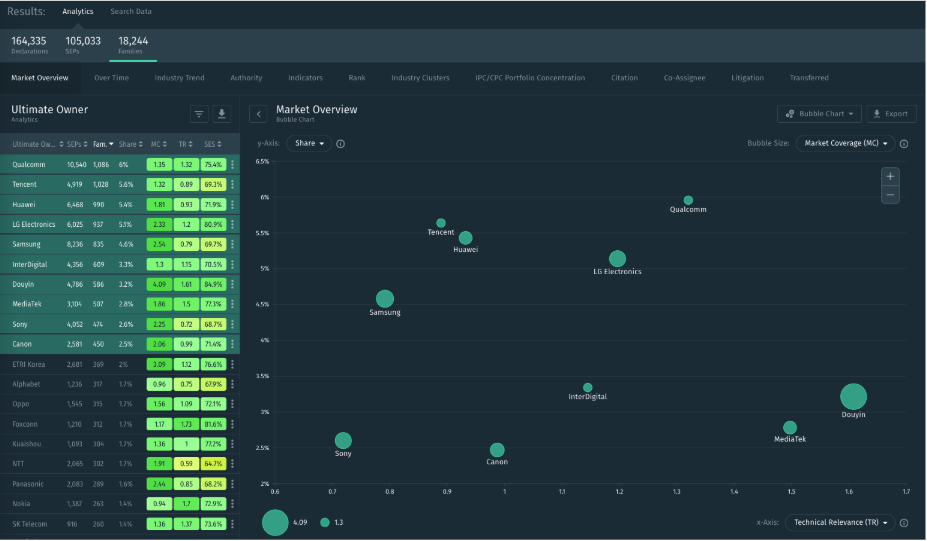Open row options menu for Alphabet
Screen dimensions: 927x541
[x=232, y=384]
